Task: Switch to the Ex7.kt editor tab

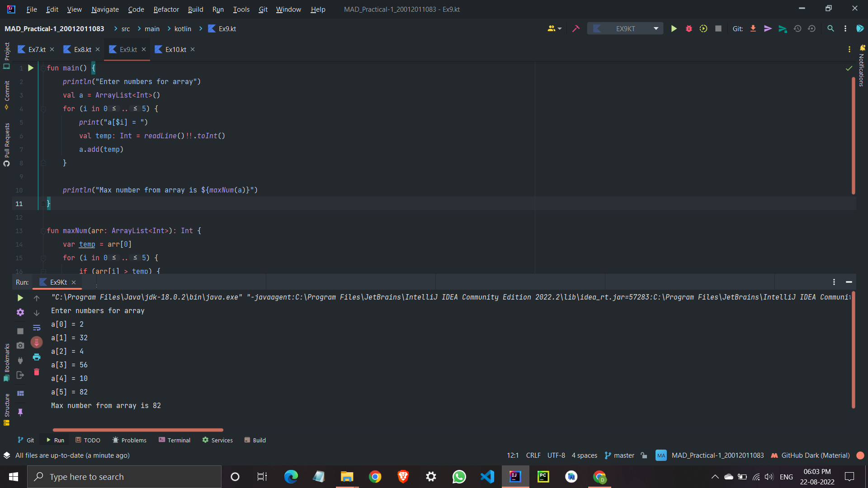Action: click(36, 49)
